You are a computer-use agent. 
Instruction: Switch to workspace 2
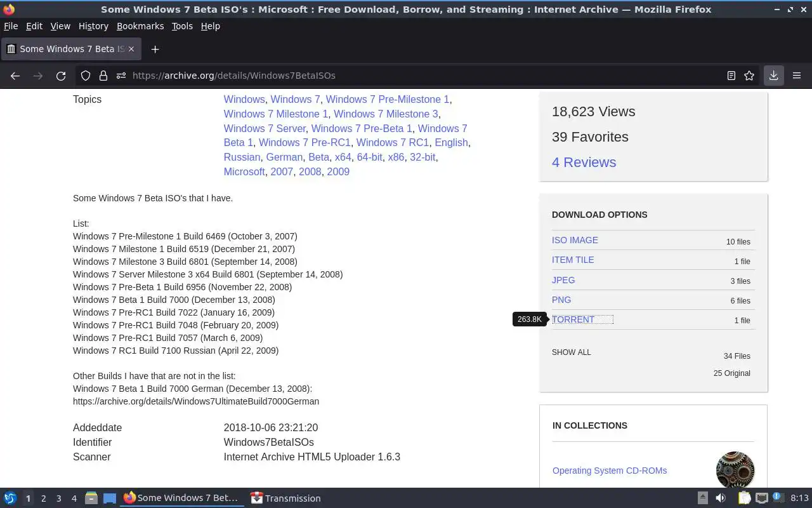(43, 498)
